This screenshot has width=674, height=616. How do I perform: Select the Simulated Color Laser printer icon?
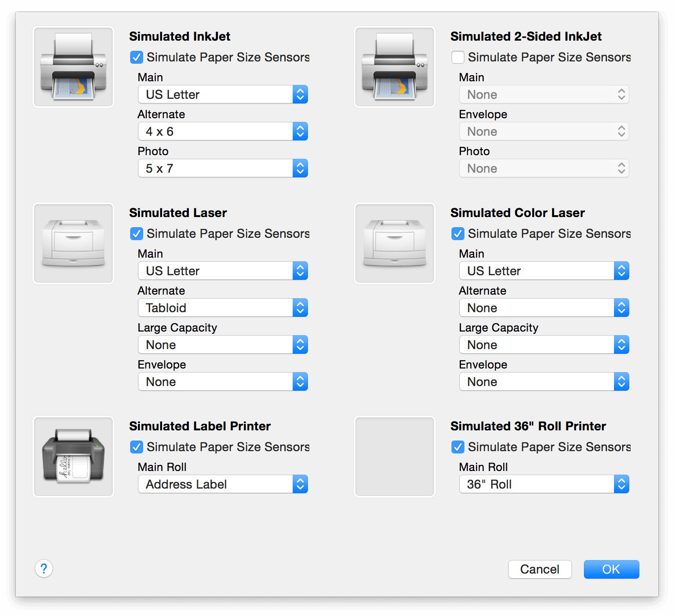click(x=394, y=243)
